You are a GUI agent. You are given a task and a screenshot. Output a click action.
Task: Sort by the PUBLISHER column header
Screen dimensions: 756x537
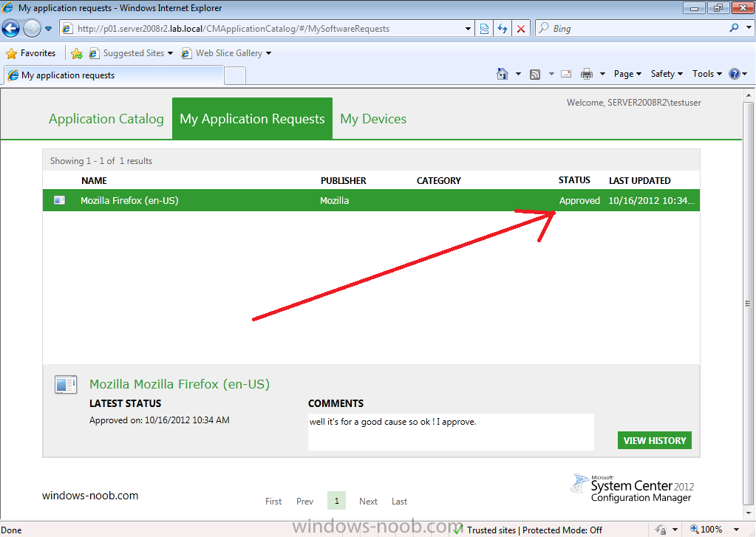[x=344, y=181]
